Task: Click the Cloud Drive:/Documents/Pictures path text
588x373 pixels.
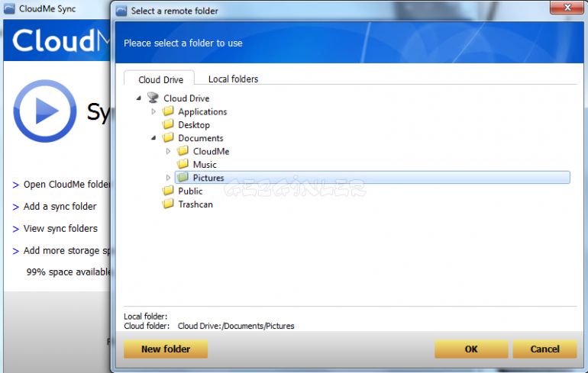Action: tap(236, 326)
